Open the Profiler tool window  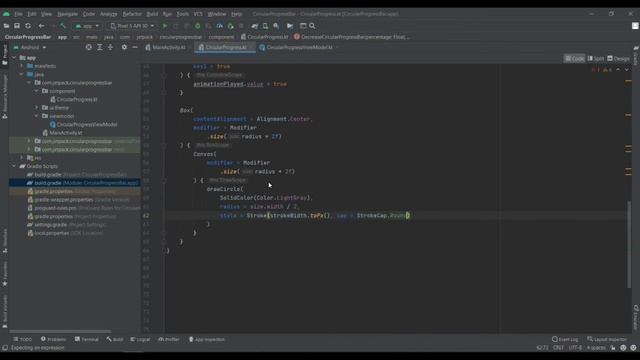169,339
